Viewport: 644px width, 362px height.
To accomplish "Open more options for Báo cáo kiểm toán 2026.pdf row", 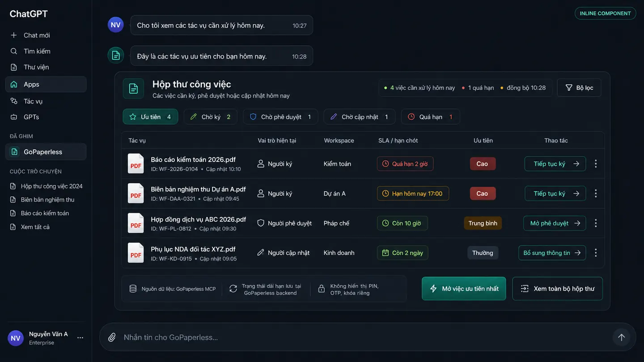I will tap(596, 164).
